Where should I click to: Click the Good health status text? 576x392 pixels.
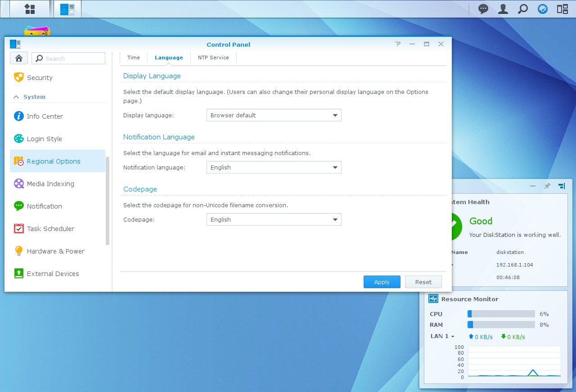pyautogui.click(x=481, y=221)
